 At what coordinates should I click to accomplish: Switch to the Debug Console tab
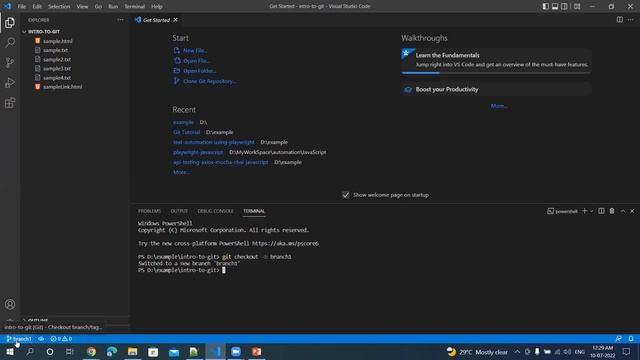216,211
